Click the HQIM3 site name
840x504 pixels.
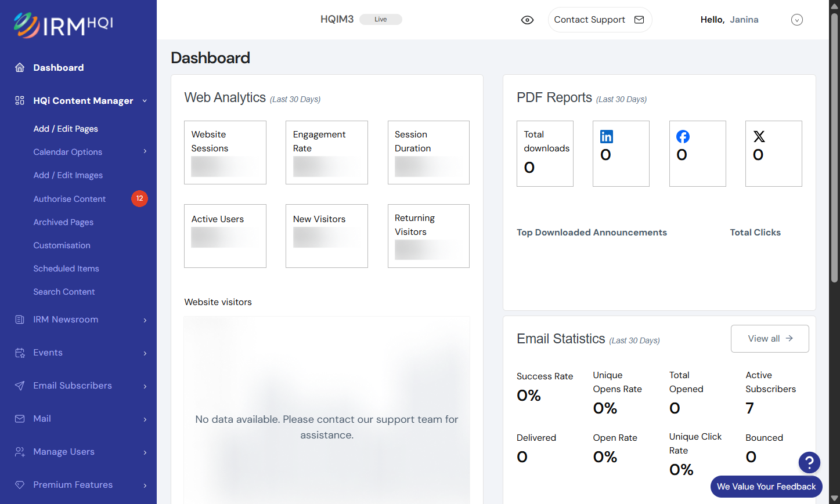pyautogui.click(x=337, y=19)
